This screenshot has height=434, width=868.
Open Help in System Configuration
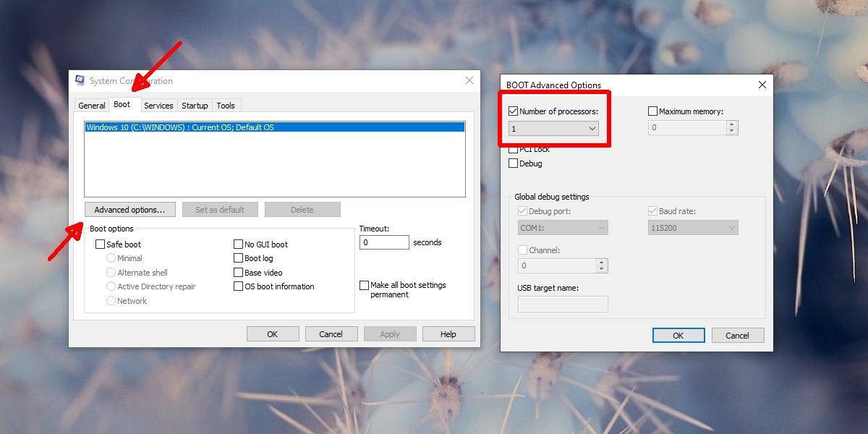point(448,334)
